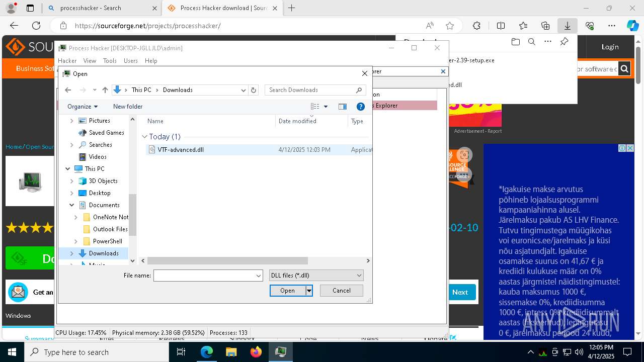Click the up-folder arrow in Open dialog
The image size is (644, 362).
(x=105, y=90)
